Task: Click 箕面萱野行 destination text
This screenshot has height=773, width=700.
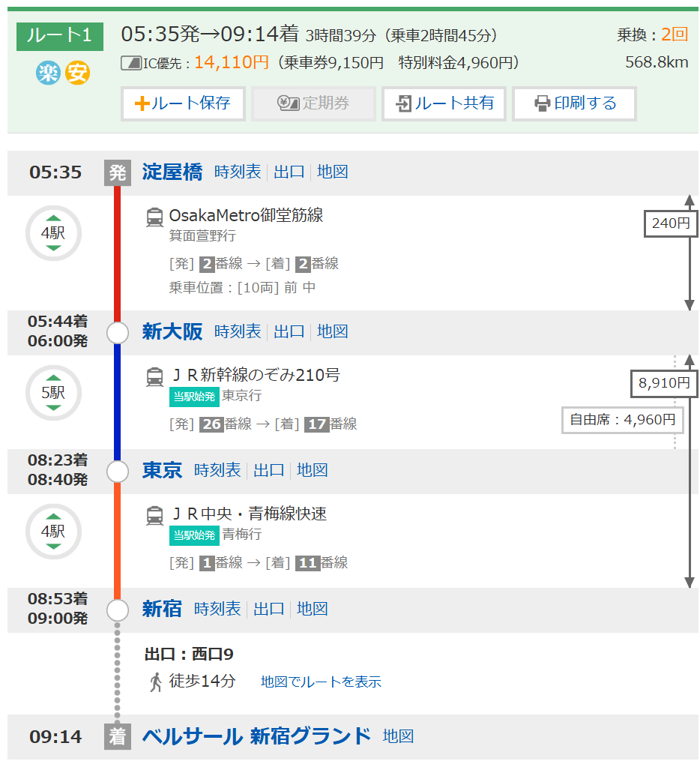Action: [202, 235]
